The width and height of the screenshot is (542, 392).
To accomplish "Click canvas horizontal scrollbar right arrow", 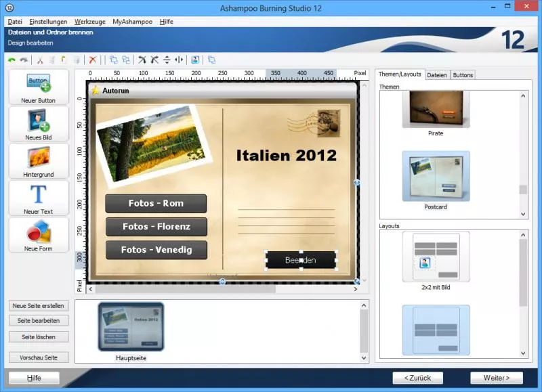I will coord(355,289).
